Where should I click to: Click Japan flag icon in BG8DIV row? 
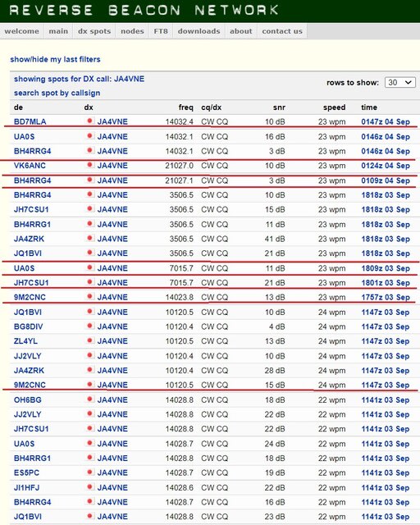[x=89, y=326]
